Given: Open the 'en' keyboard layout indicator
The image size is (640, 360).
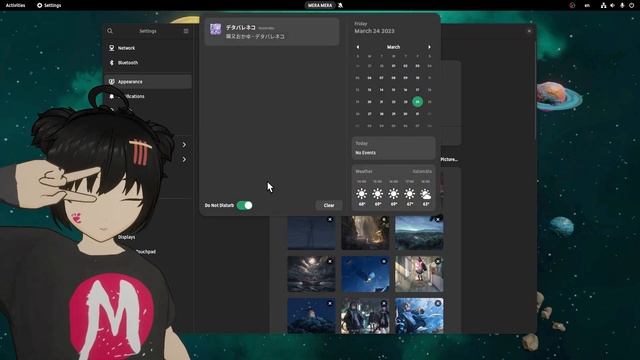Looking at the screenshot, I should [587, 5].
